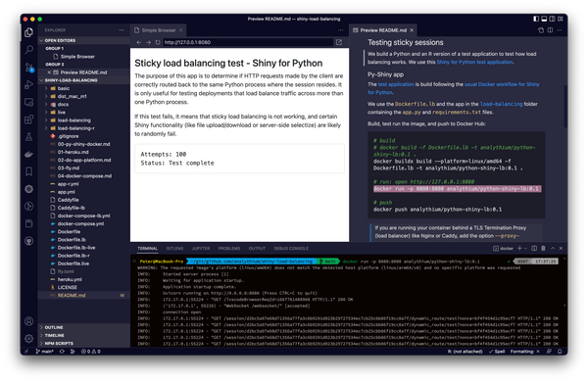The image size is (588, 382).
Task: Open the Remote Explorer view
Action: pos(28,102)
